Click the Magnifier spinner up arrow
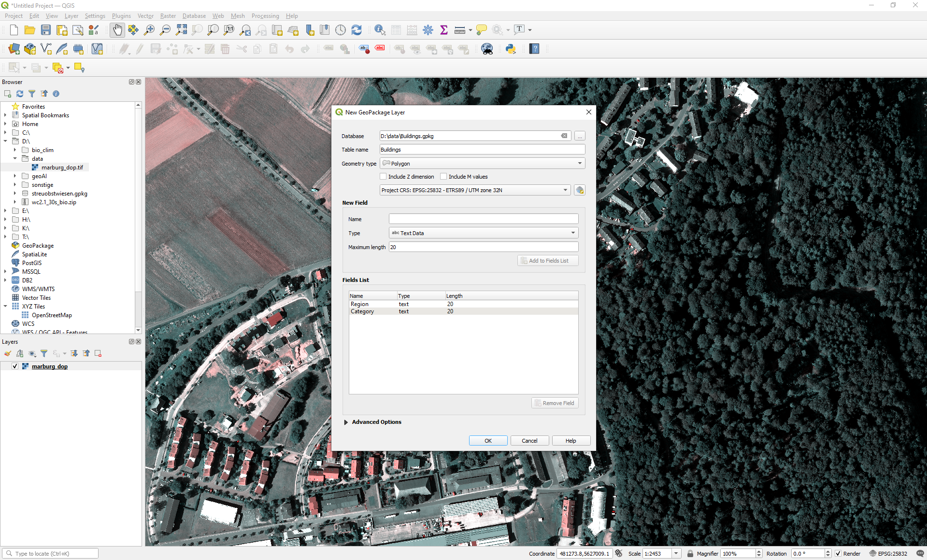This screenshot has height=560, width=927. pyautogui.click(x=759, y=551)
